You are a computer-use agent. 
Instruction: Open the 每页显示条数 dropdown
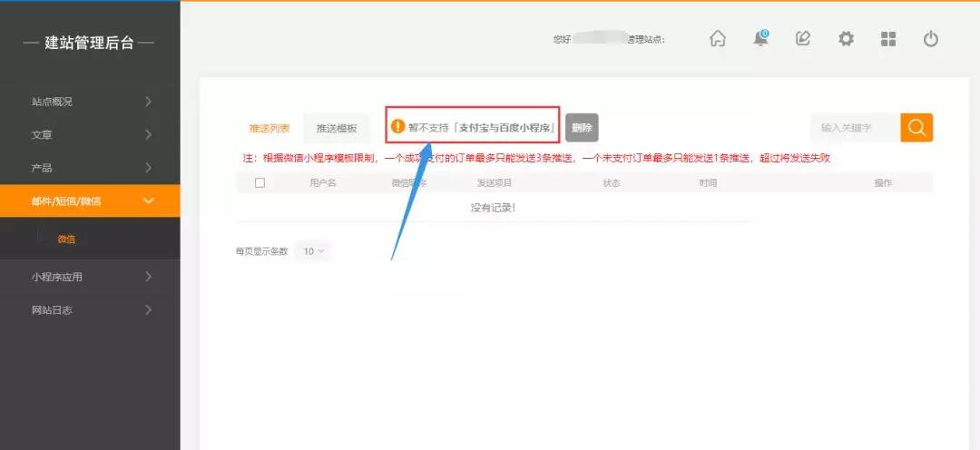click(x=313, y=251)
